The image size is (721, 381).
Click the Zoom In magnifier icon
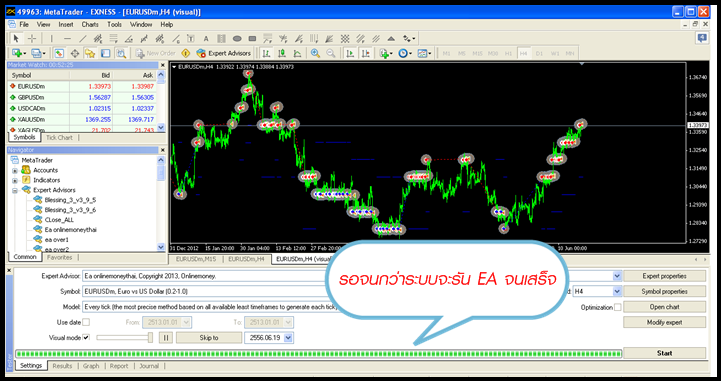315,53
